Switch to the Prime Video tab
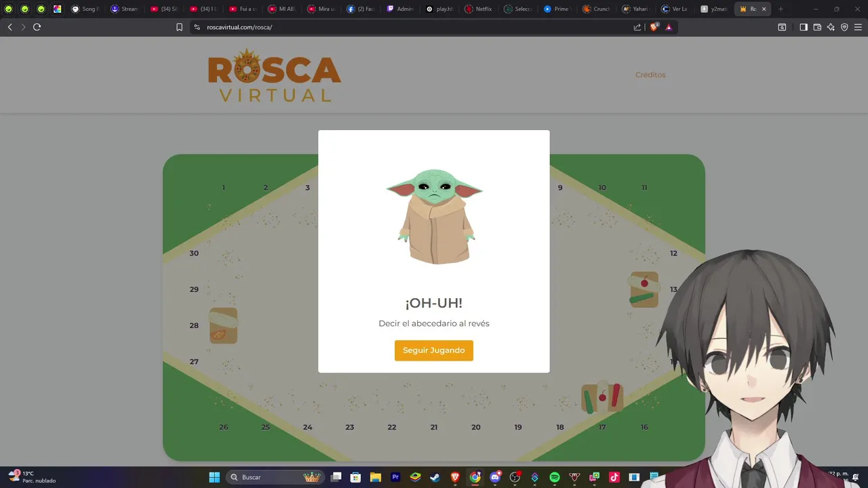Image resolution: width=868 pixels, height=488 pixels. click(x=557, y=9)
